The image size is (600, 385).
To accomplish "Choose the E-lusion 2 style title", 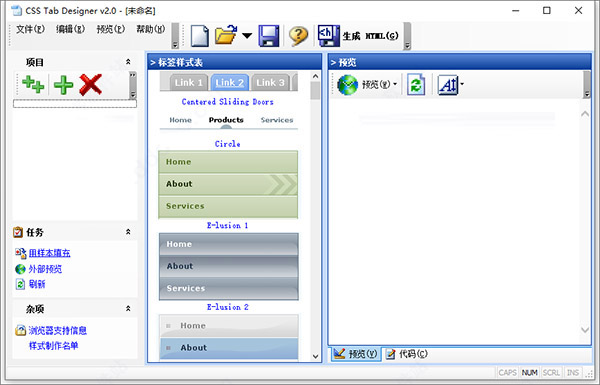I will [x=228, y=307].
